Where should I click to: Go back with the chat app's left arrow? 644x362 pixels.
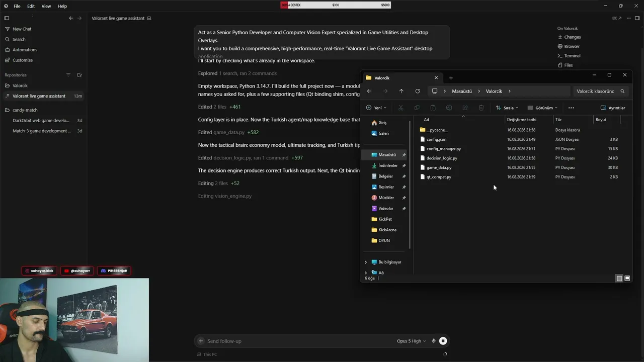(71, 18)
